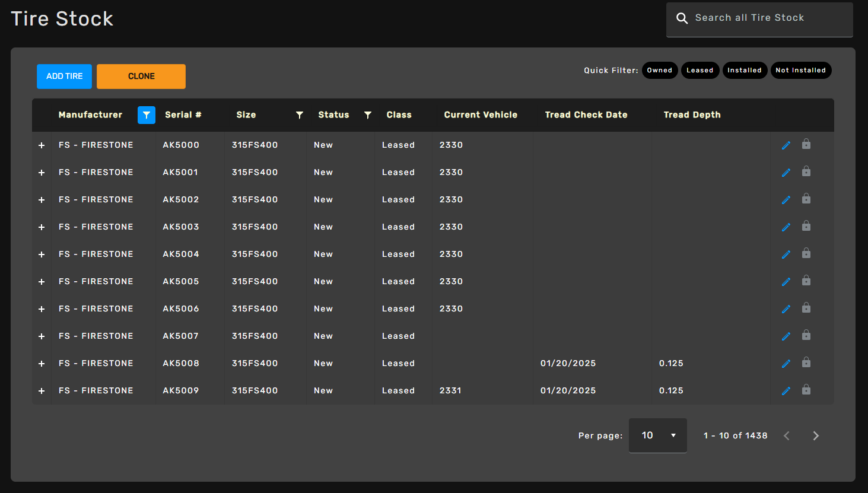Enable the Not Installed quick filter
The image size is (868, 493).
pyautogui.click(x=800, y=71)
